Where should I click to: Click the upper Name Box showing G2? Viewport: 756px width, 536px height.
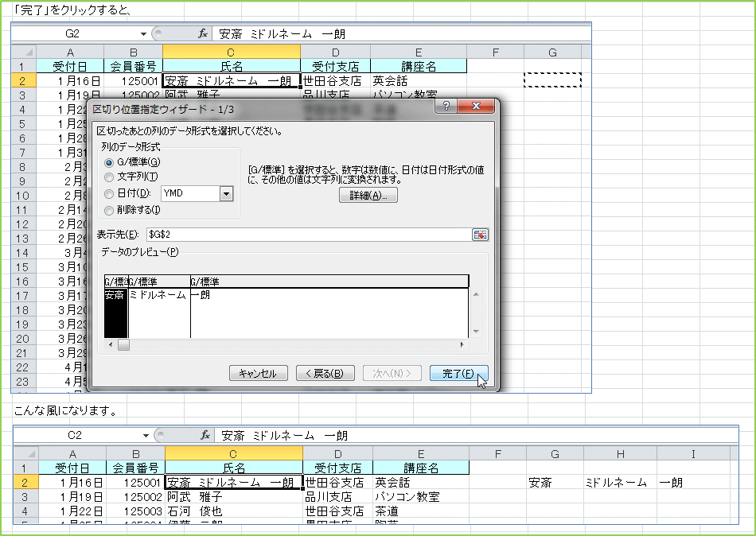point(72,33)
